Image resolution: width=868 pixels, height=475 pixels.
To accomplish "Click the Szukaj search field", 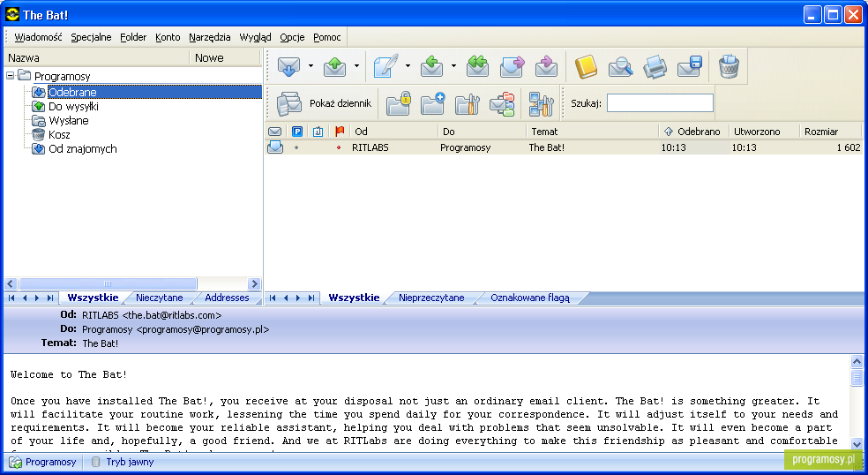I will [660, 103].
